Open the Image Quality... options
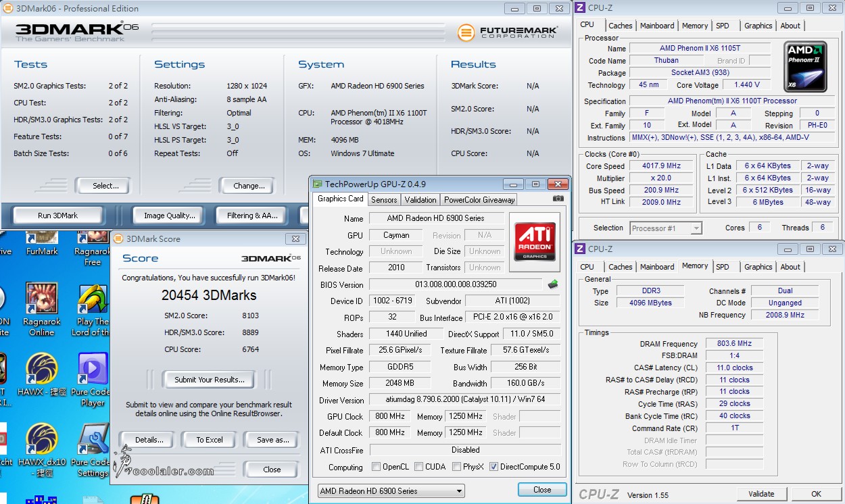 pyautogui.click(x=169, y=216)
